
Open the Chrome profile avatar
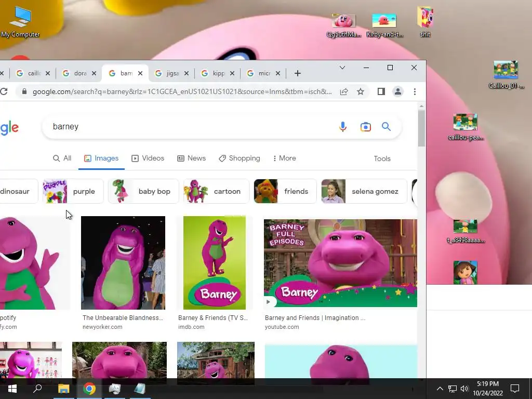point(397,91)
